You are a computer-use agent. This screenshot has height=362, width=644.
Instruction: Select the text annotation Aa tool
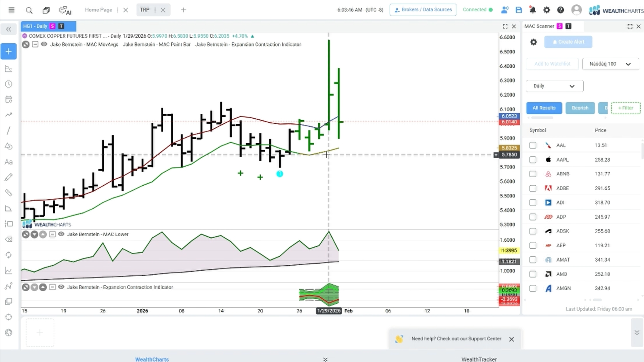[9, 162]
